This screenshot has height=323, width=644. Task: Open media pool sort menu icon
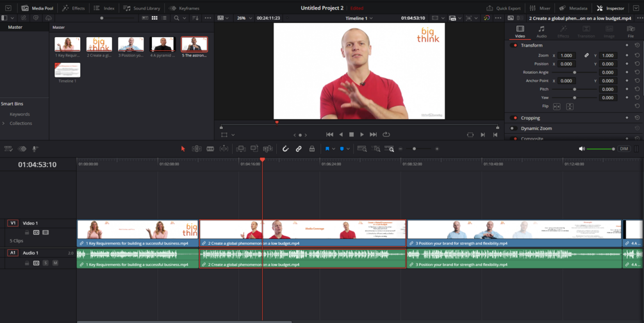(195, 18)
